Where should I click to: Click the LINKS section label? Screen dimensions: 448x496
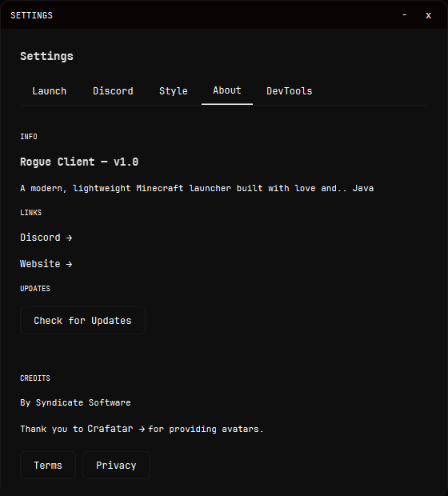click(31, 213)
